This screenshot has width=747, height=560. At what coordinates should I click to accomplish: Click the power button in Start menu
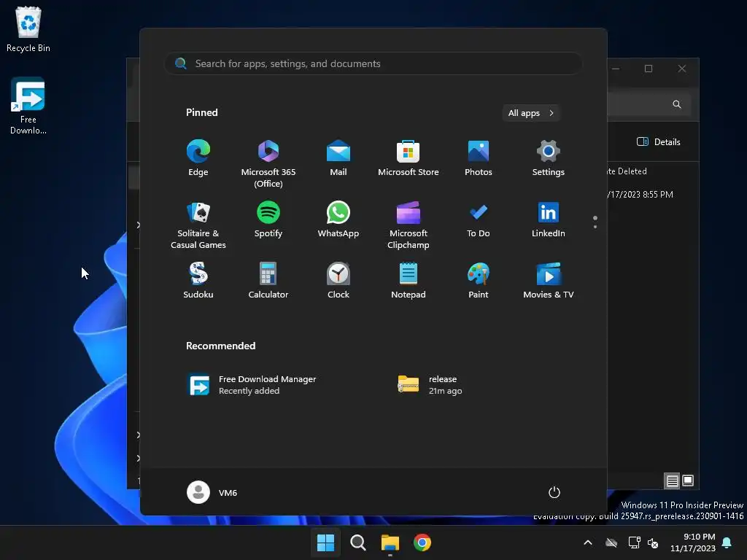(x=554, y=492)
